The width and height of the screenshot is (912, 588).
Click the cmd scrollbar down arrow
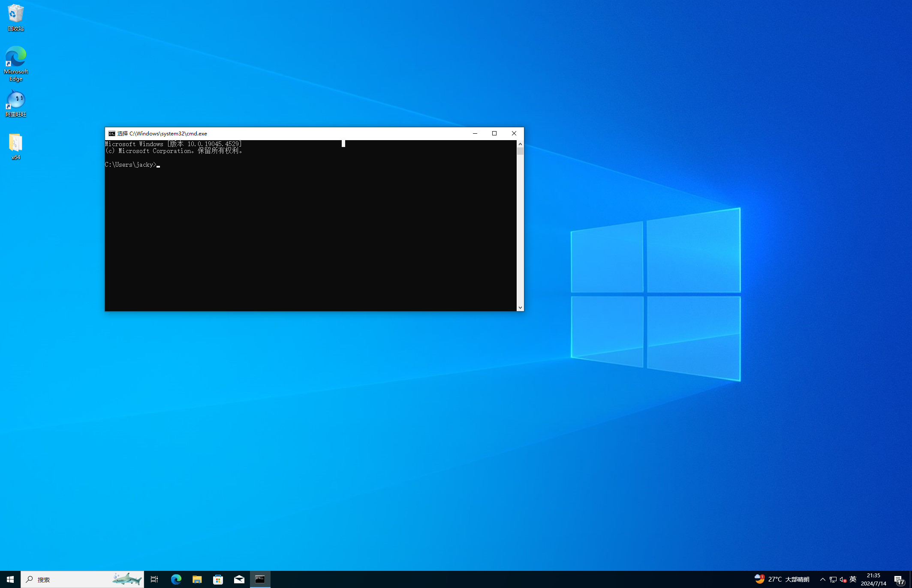pos(520,308)
